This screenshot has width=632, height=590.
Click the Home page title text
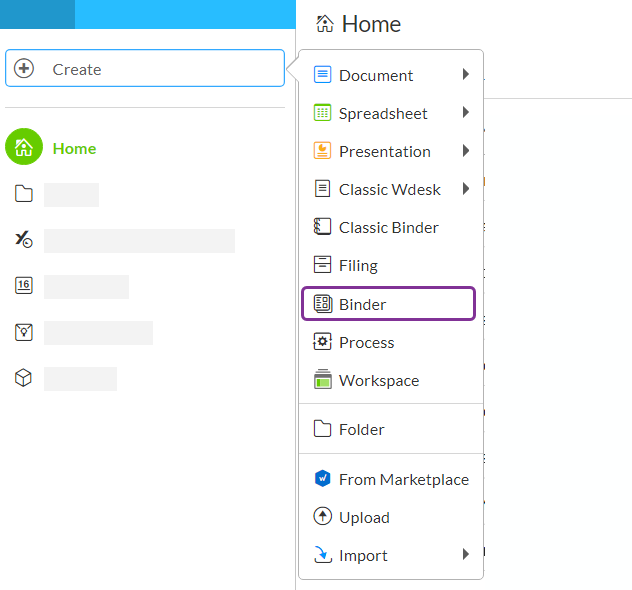pos(371,24)
